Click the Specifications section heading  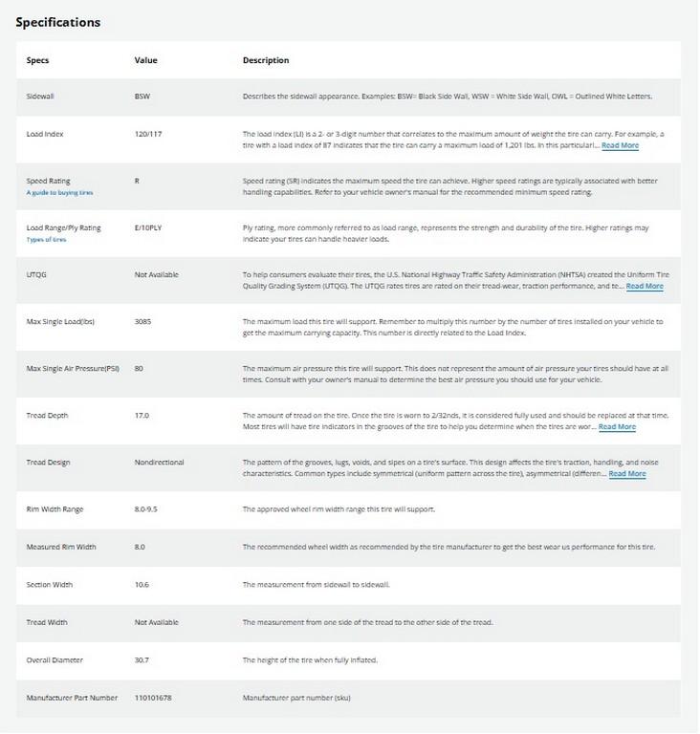coord(58,22)
